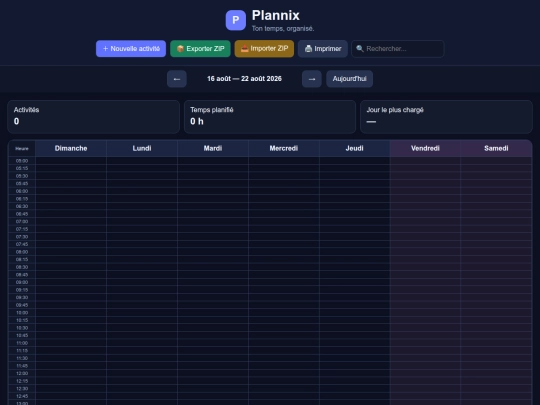
Task: Click the 10:00 time row label
Action: tap(22, 313)
